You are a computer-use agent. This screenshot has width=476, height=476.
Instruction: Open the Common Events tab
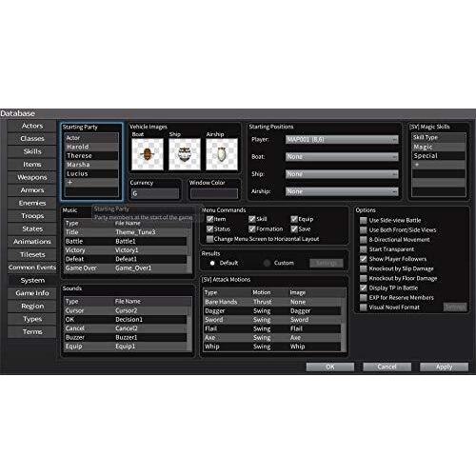pos(32,268)
